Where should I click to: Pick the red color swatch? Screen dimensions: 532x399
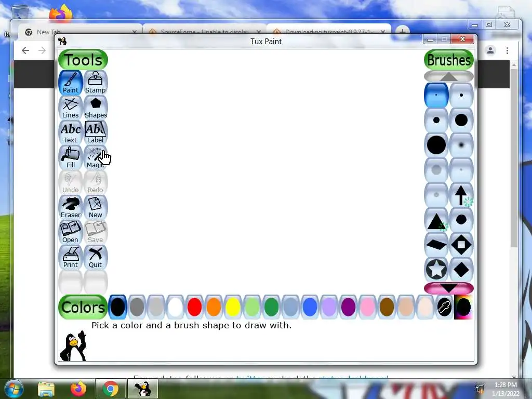click(194, 308)
